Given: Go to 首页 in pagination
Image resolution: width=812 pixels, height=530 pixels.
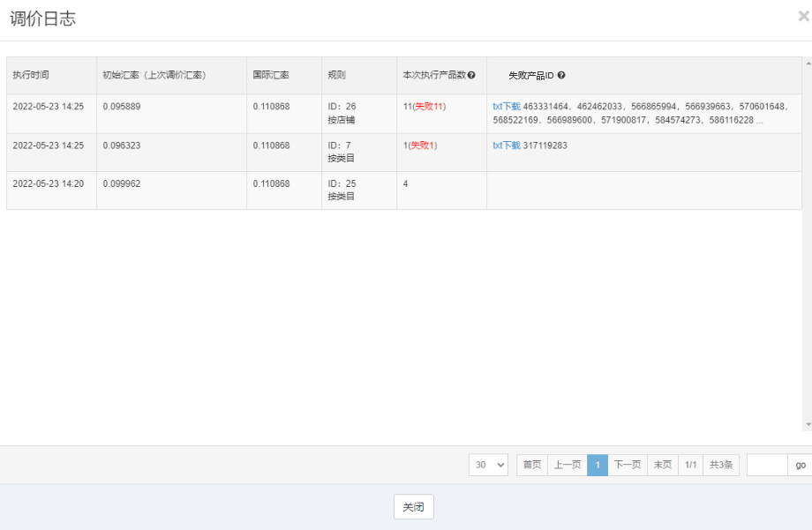Looking at the screenshot, I should point(531,465).
